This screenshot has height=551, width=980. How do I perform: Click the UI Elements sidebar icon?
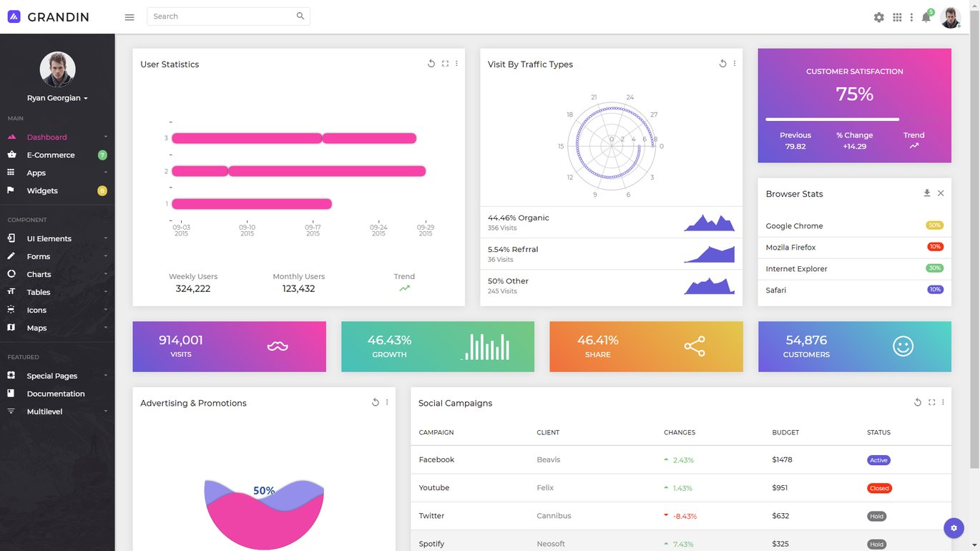11,238
